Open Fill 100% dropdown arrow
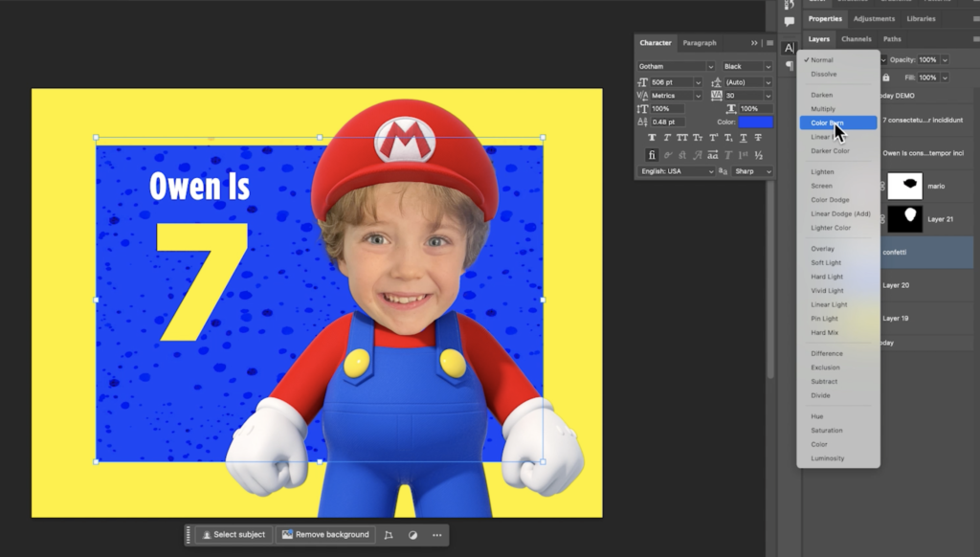The height and width of the screenshot is (557, 980). 945,78
